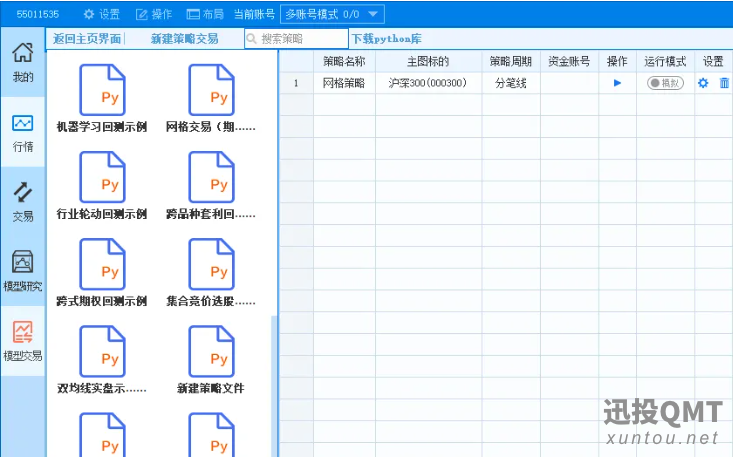
Task: Open the 我的 home sidebar icon
Action: coord(22,62)
